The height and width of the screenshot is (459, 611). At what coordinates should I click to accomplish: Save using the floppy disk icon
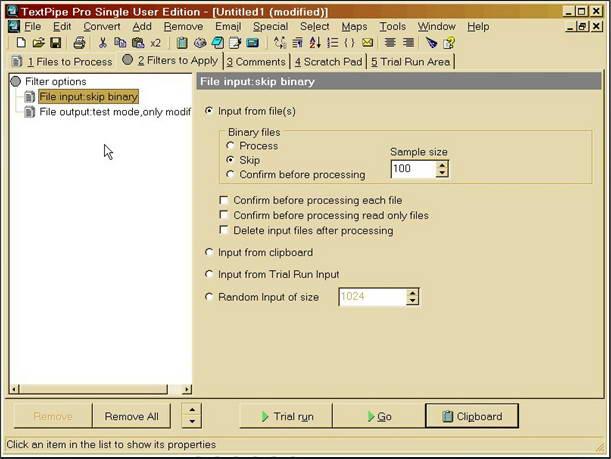coord(55,42)
